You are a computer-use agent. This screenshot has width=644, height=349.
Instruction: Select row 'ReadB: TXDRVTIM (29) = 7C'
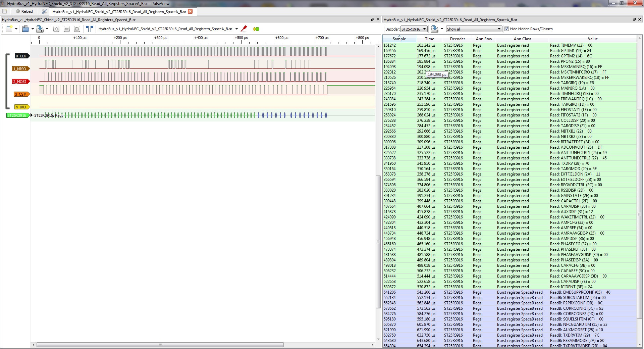[x=509, y=335]
